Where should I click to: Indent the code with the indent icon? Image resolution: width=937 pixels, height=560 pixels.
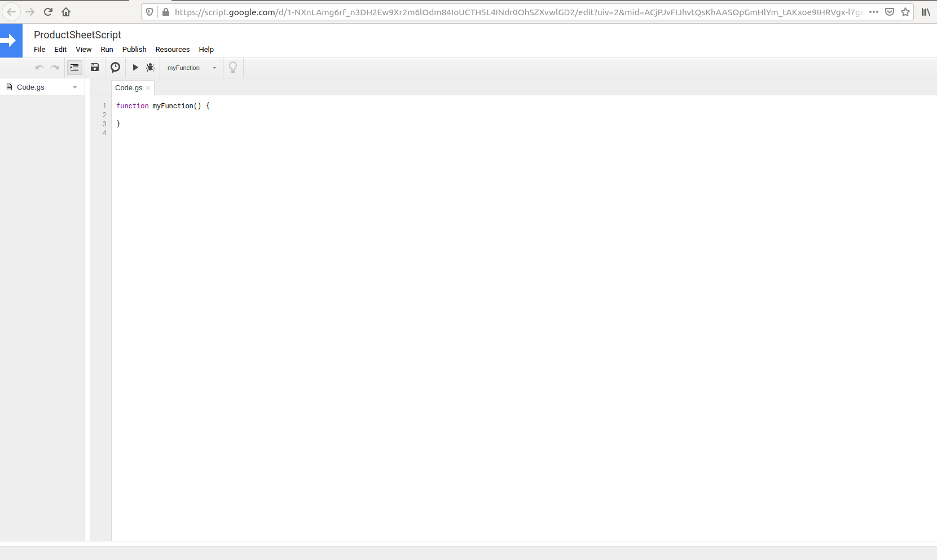click(74, 67)
